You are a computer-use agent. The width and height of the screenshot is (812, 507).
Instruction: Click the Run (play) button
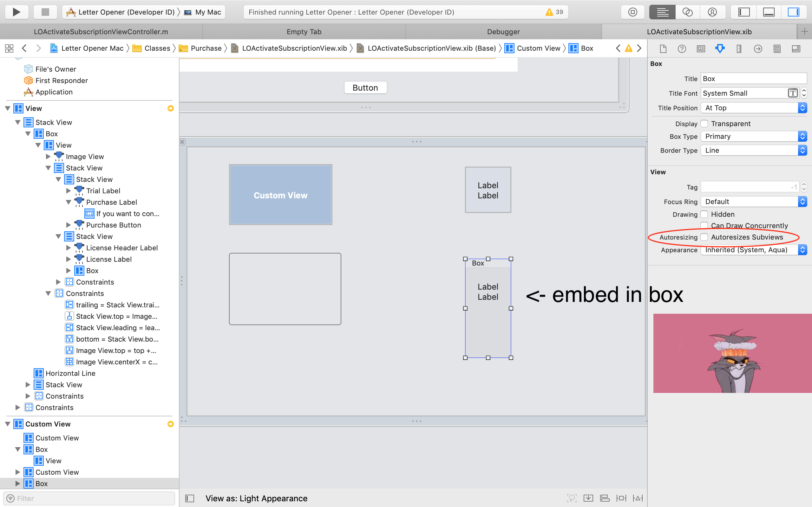pos(16,12)
